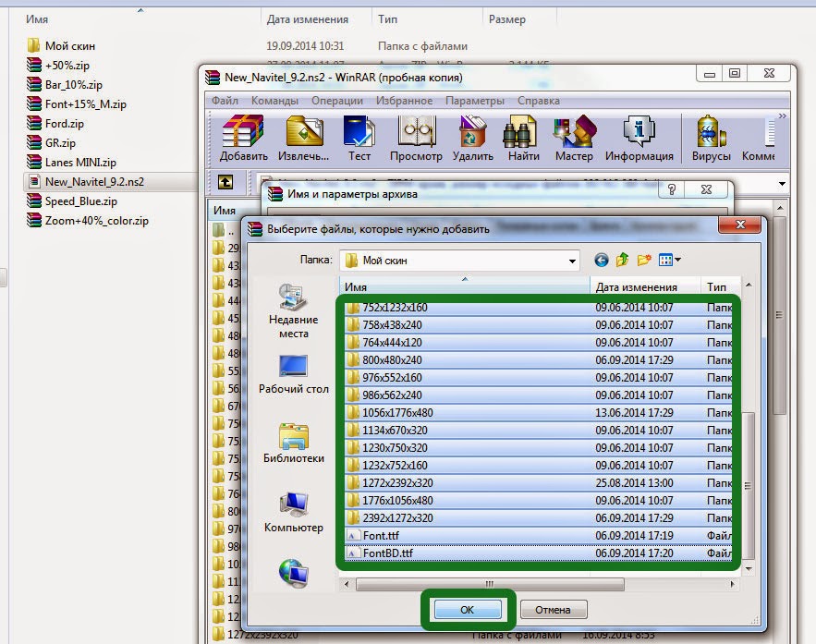Open the Команды menu
The height and width of the screenshot is (644, 816).
[274, 101]
